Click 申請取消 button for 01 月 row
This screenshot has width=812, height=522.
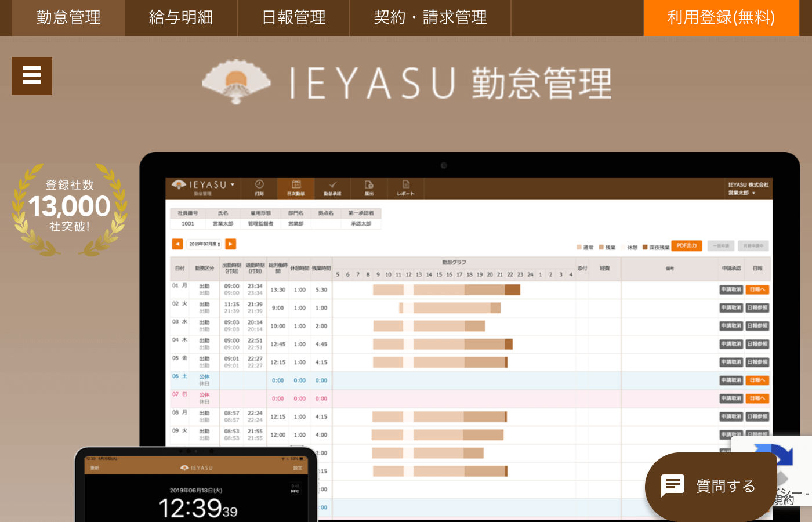click(x=731, y=289)
